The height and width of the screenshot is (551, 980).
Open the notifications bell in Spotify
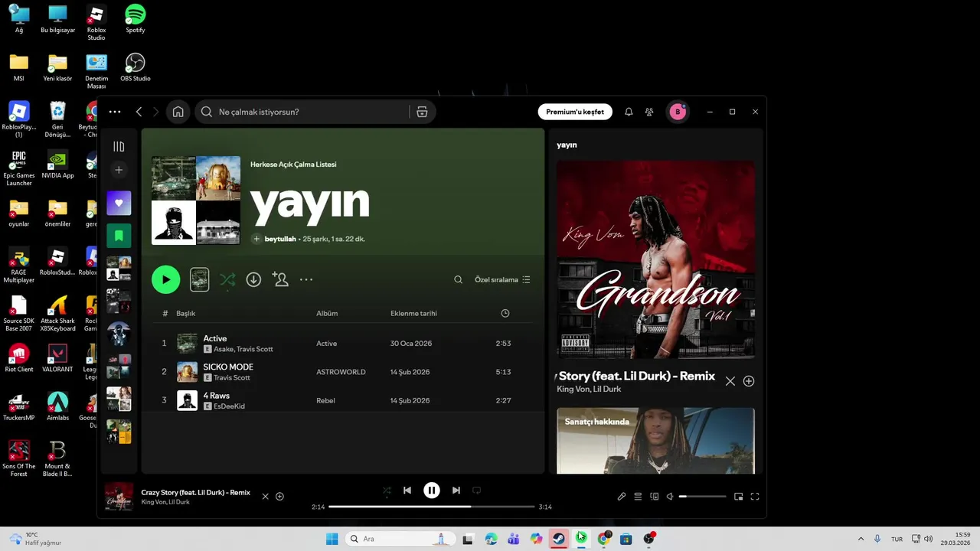click(629, 112)
